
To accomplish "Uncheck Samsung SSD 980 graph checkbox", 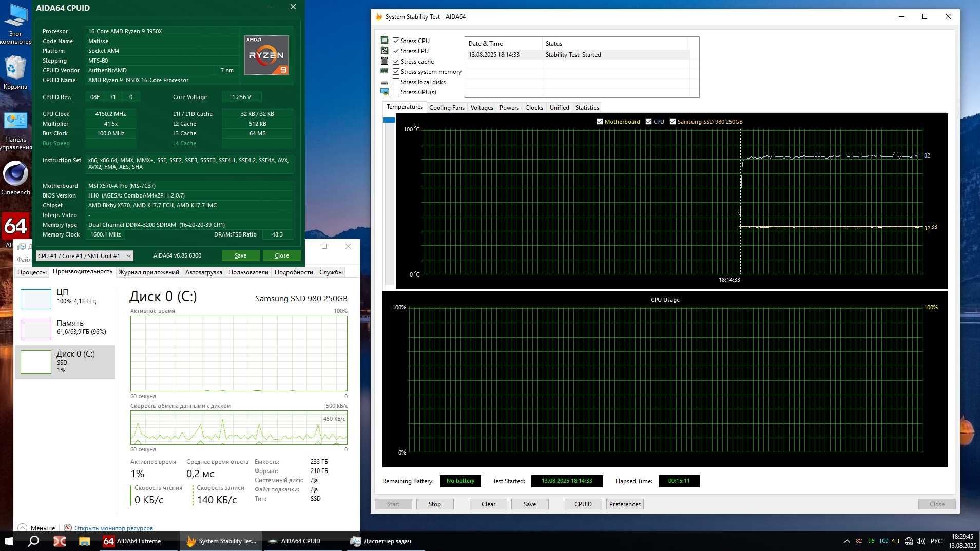I will (672, 122).
